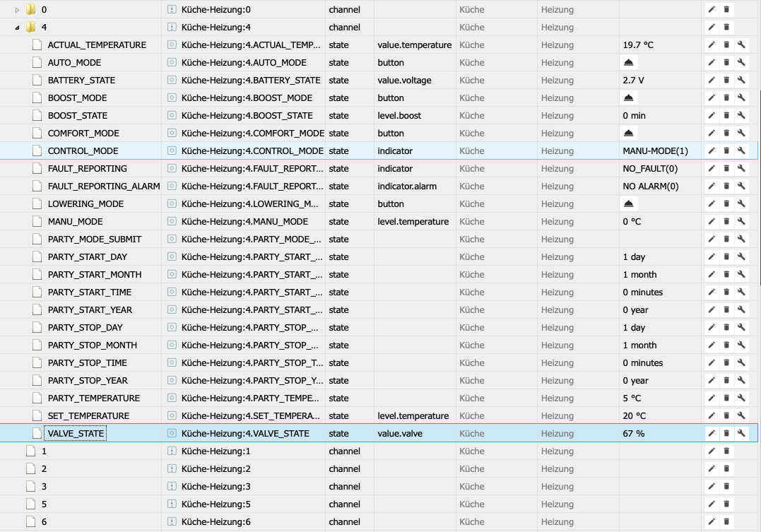Edit VALVE_STATE object with pencil icon
The height and width of the screenshot is (532, 761).
point(712,434)
